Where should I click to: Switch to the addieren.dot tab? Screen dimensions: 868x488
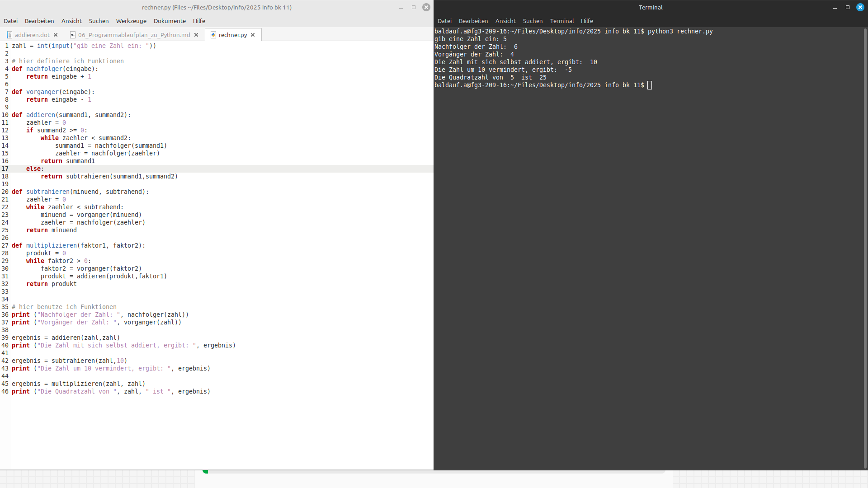[32, 35]
